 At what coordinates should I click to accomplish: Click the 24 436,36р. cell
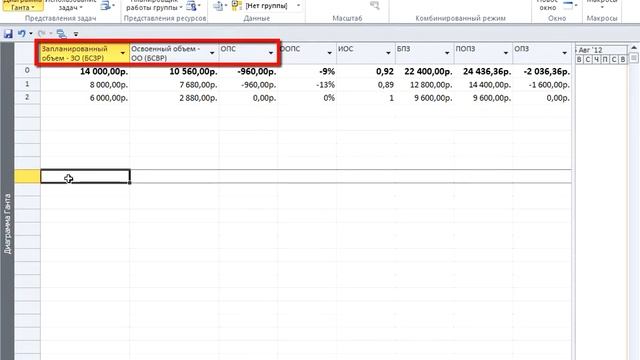click(484, 71)
